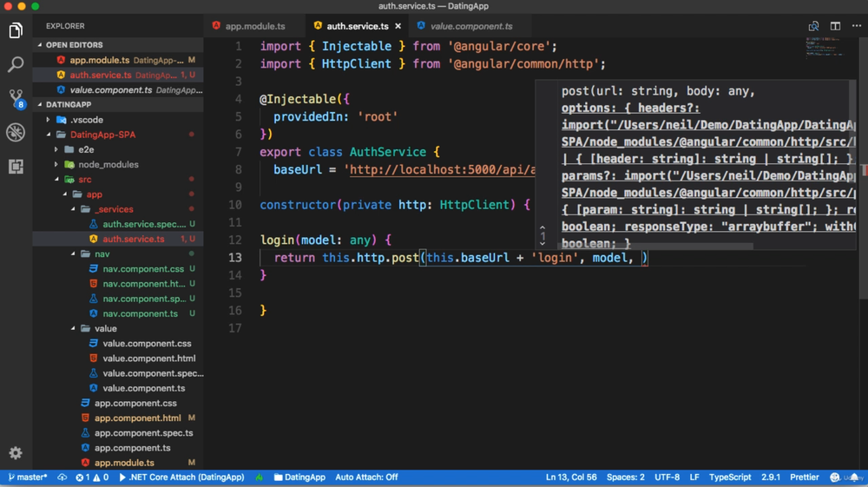This screenshot has width=868, height=487.
Task: Open the Extensions view icon
Action: tap(16, 166)
